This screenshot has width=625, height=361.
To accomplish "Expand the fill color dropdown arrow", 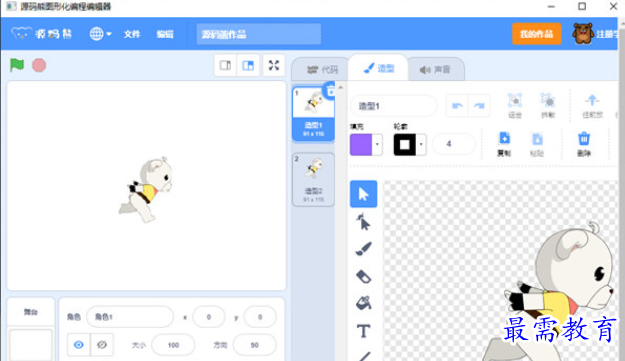I will pos(377,144).
